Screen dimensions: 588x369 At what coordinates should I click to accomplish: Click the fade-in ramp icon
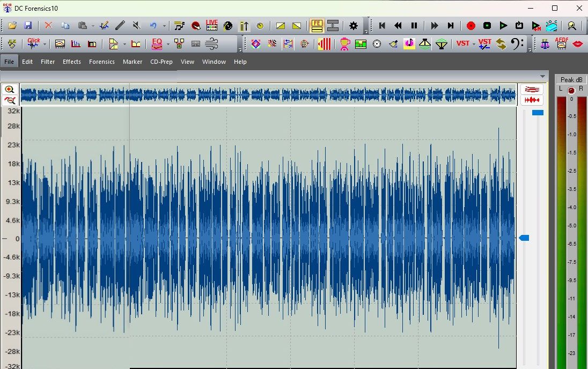[281, 26]
